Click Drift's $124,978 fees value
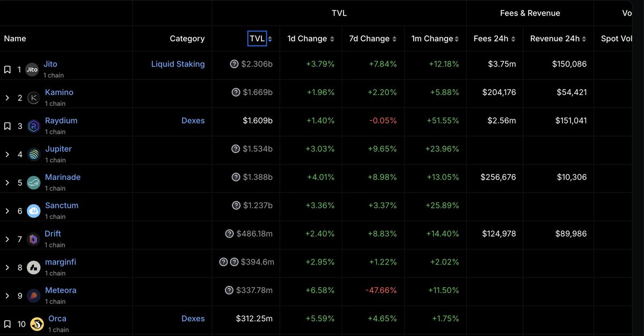The height and width of the screenshot is (336, 644). point(499,233)
